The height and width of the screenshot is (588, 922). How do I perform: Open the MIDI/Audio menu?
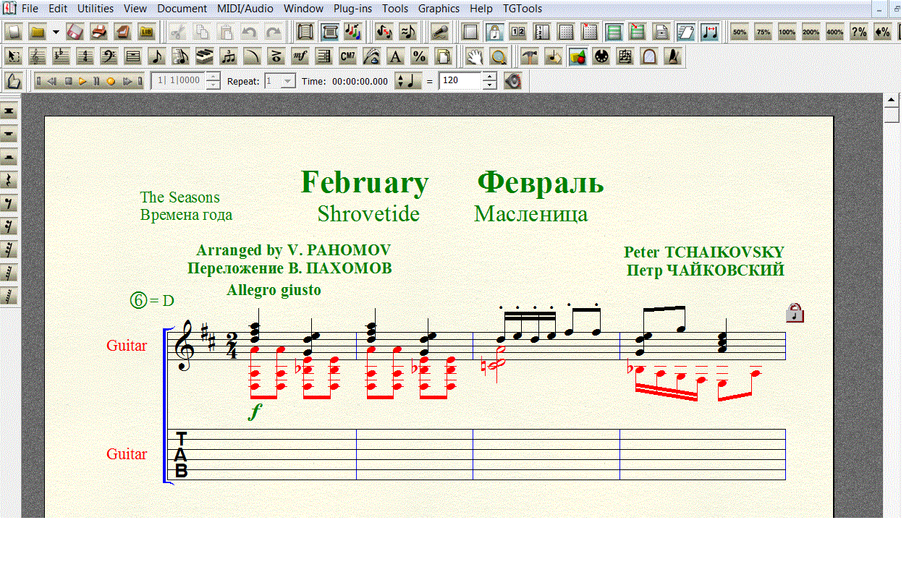coord(245,9)
